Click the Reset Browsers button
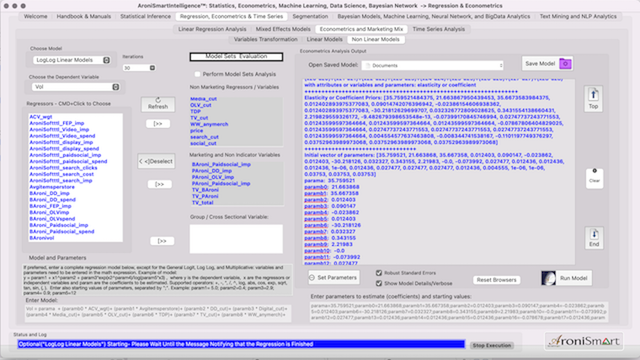 496,280
